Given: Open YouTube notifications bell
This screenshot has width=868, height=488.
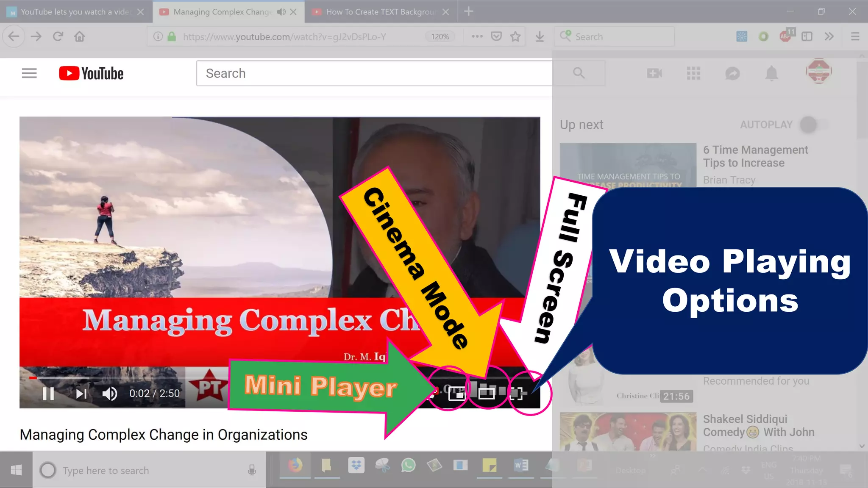Looking at the screenshot, I should tap(771, 73).
